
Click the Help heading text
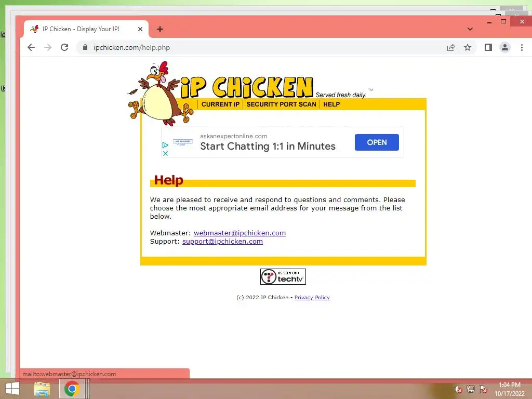pos(169,180)
